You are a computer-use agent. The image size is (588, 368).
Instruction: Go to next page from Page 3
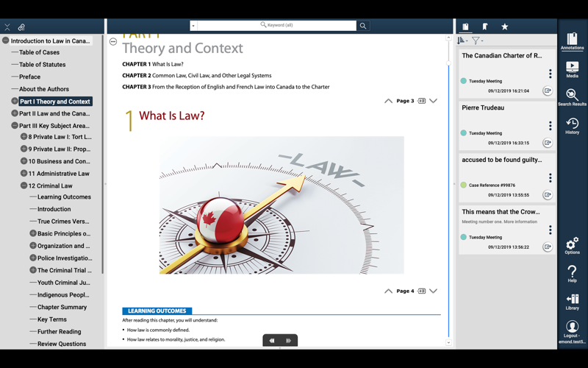[x=433, y=101]
